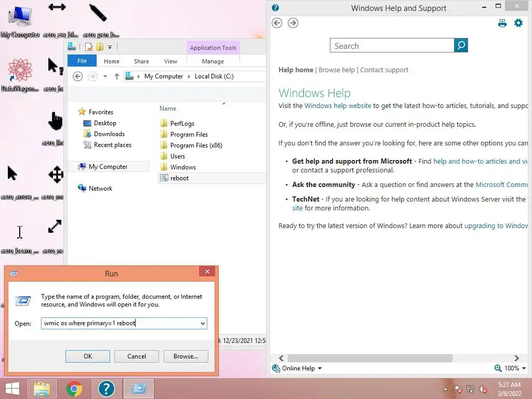Click My Computer breadcrumb in address bar
Image resolution: width=532 pixels, height=399 pixels.
tap(164, 76)
